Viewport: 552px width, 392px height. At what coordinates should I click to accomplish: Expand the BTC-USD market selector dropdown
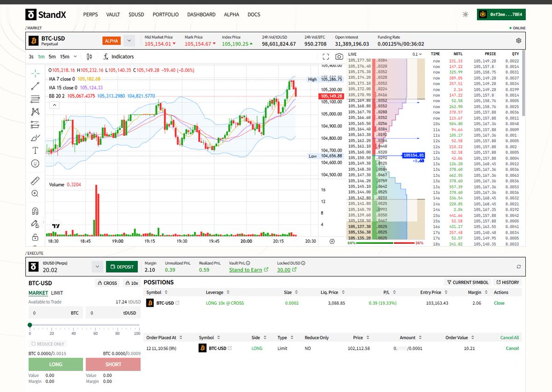point(129,40)
